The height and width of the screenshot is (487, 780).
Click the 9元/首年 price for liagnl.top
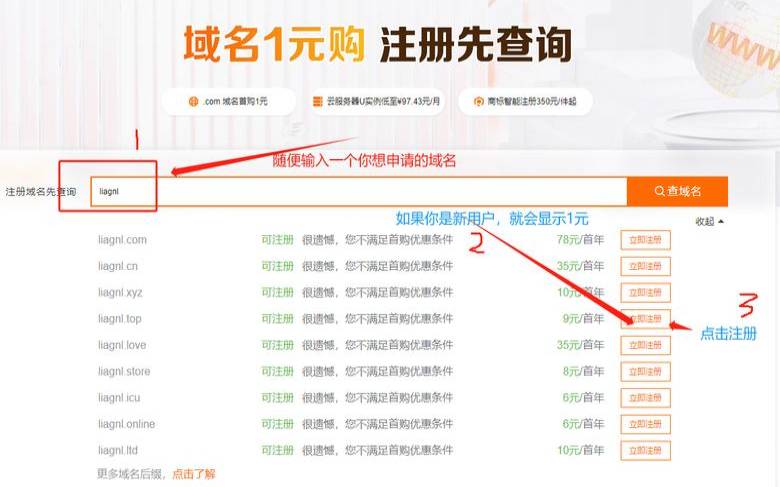coord(583,319)
